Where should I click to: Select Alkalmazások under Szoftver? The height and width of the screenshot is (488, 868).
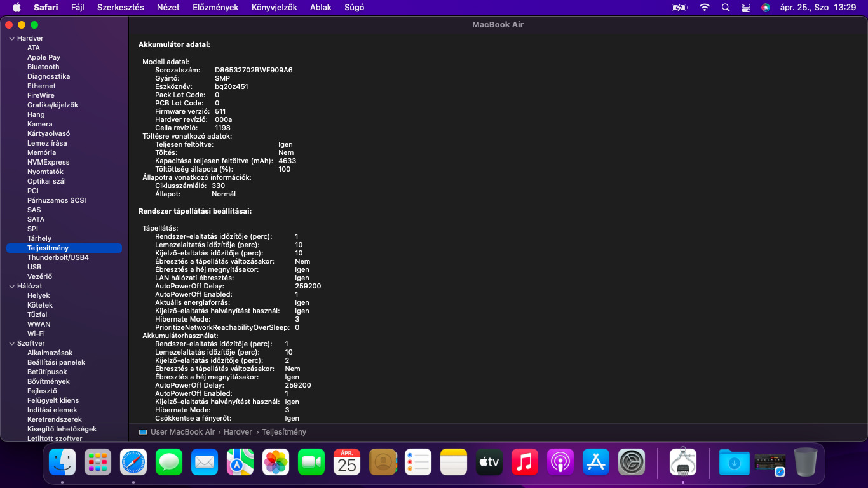[50, 353]
